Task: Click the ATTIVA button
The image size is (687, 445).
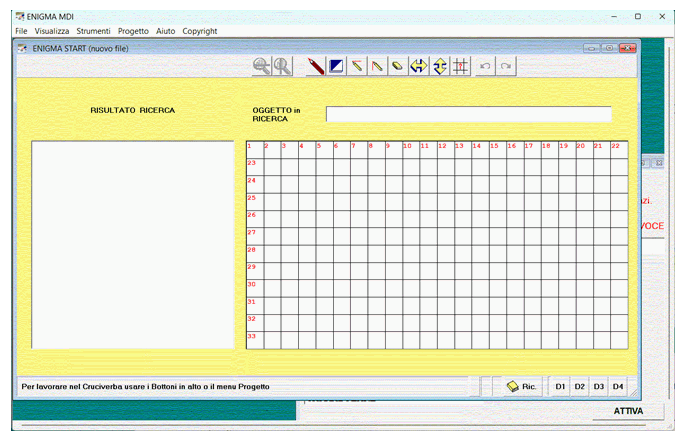Action: pyautogui.click(x=628, y=411)
